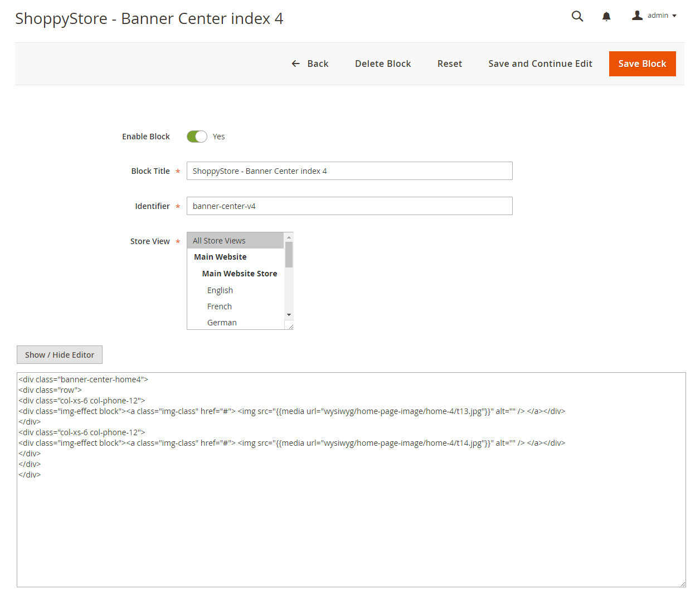Click the Yes text beside the toggle
This screenshot has height=594, width=700.
point(219,137)
